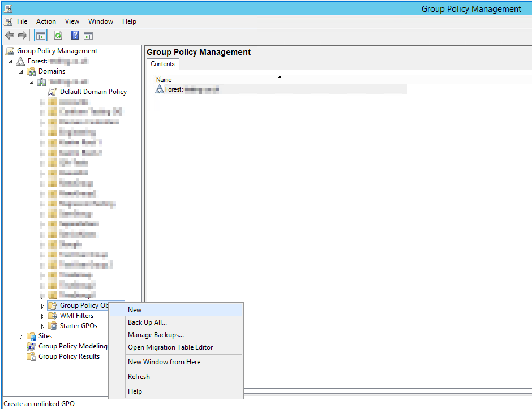Select the Domains label in tree

click(52, 71)
